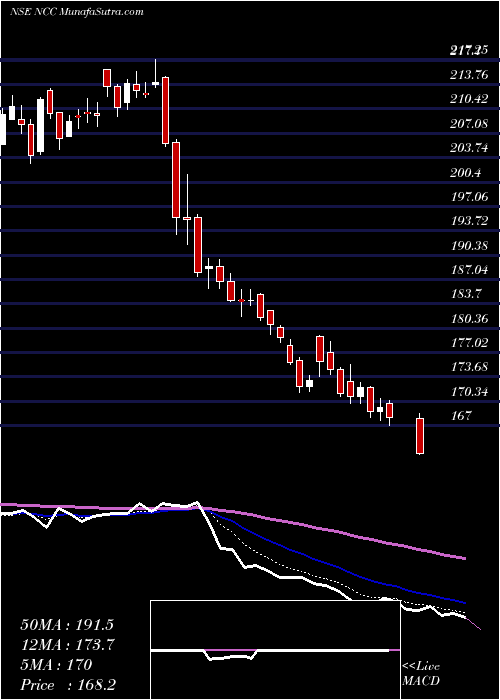This screenshot has width=500, height=700.
Task: Click the 200.4 price axis label
Action: [x=466, y=173]
